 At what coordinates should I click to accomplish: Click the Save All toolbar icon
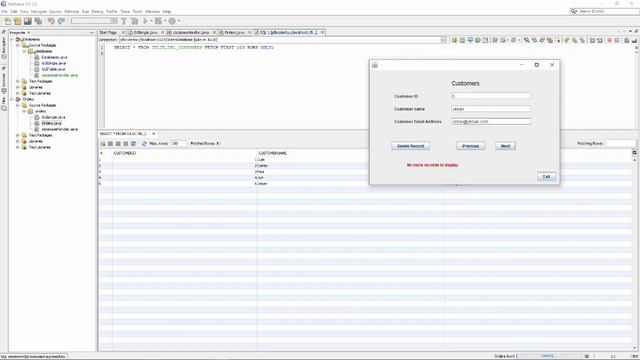pyautogui.click(x=38, y=21)
